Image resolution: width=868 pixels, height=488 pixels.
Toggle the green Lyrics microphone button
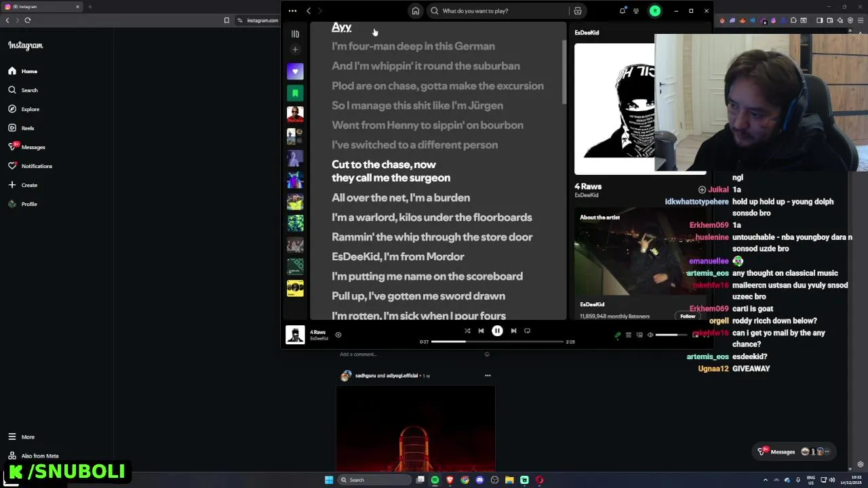[x=618, y=335]
